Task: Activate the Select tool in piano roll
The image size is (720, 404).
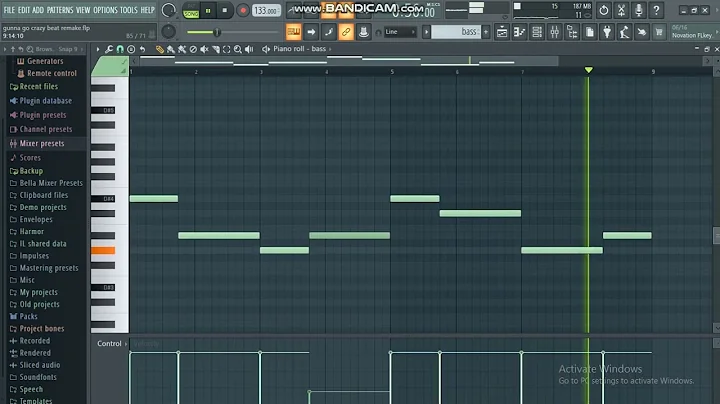Action: click(226, 49)
